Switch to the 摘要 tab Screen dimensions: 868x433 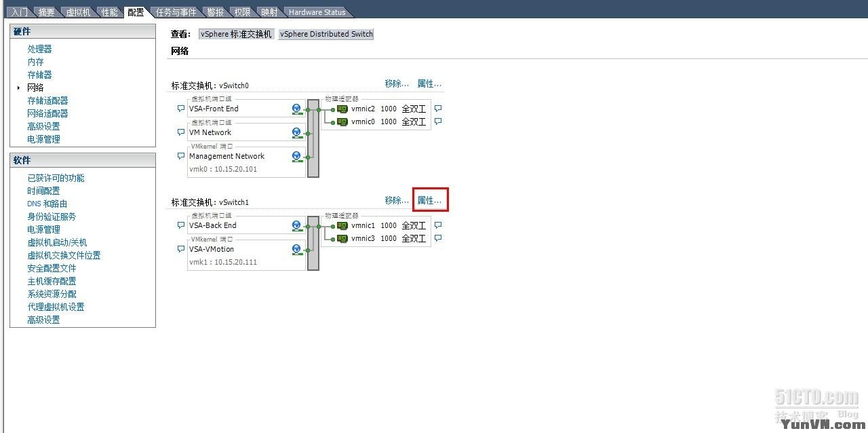[x=46, y=12]
